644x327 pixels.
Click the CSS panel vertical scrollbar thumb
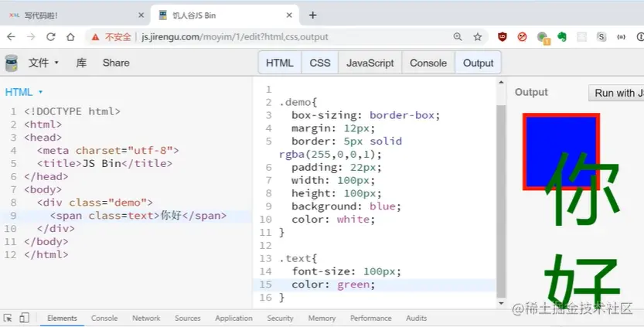[x=501, y=201]
